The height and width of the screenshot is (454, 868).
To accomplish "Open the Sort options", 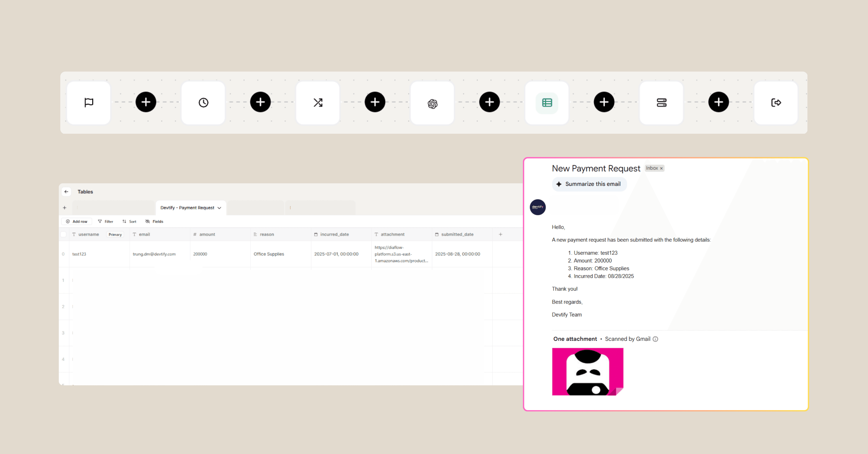I will (x=129, y=221).
